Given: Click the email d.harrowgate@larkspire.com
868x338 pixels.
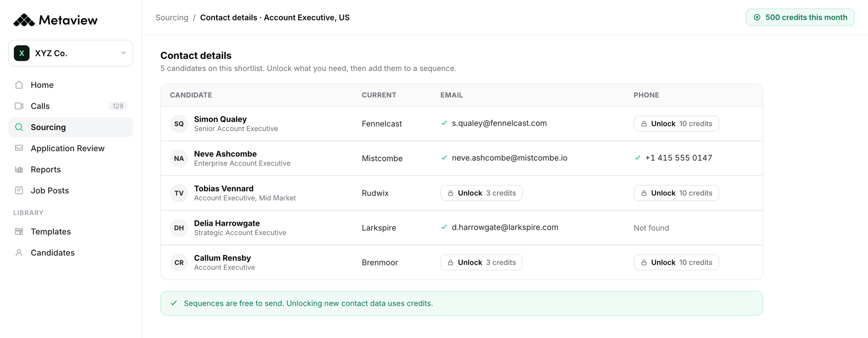Looking at the screenshot, I should [x=505, y=227].
